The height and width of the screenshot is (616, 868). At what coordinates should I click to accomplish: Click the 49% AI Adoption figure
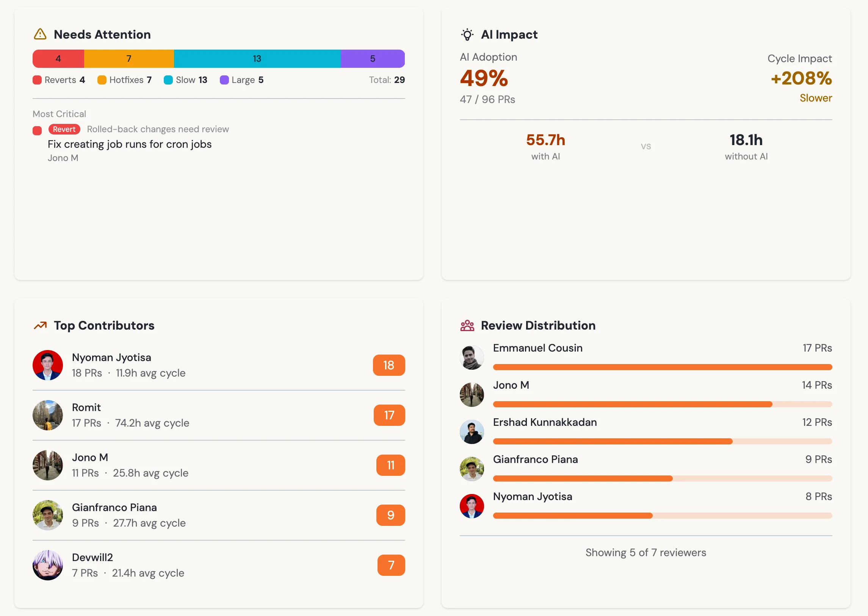coord(484,78)
